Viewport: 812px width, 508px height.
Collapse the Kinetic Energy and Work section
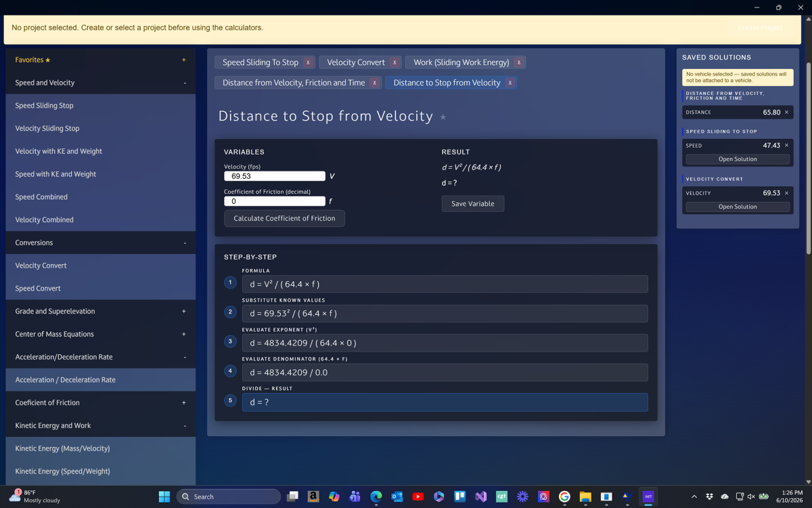[184, 425]
